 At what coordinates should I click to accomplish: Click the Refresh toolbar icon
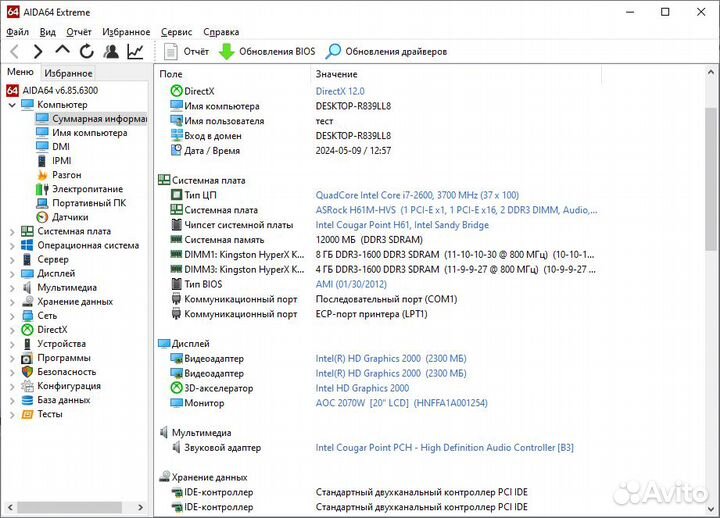tap(86, 51)
